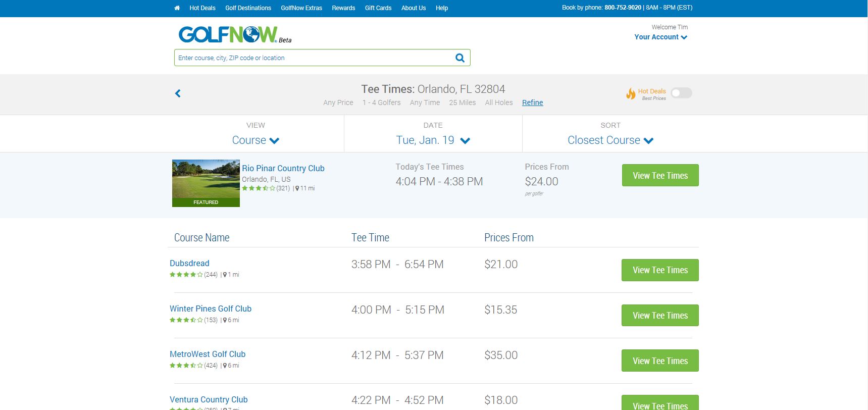Click the search magnifier icon
The height and width of the screenshot is (410, 868).
(460, 58)
